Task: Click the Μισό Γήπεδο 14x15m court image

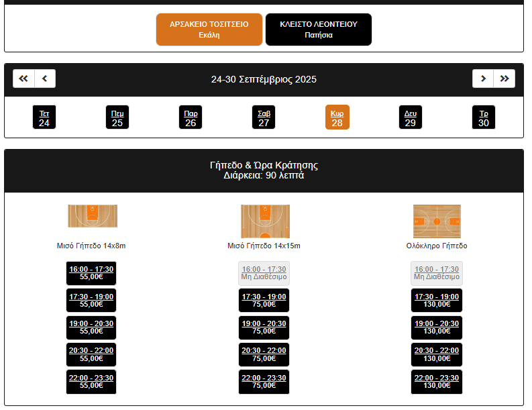Action: (x=265, y=221)
